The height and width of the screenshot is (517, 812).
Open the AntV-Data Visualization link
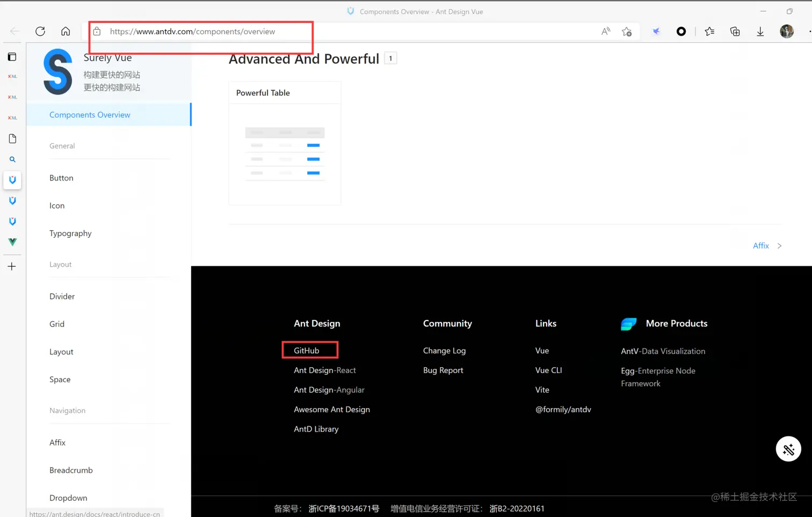tap(663, 351)
